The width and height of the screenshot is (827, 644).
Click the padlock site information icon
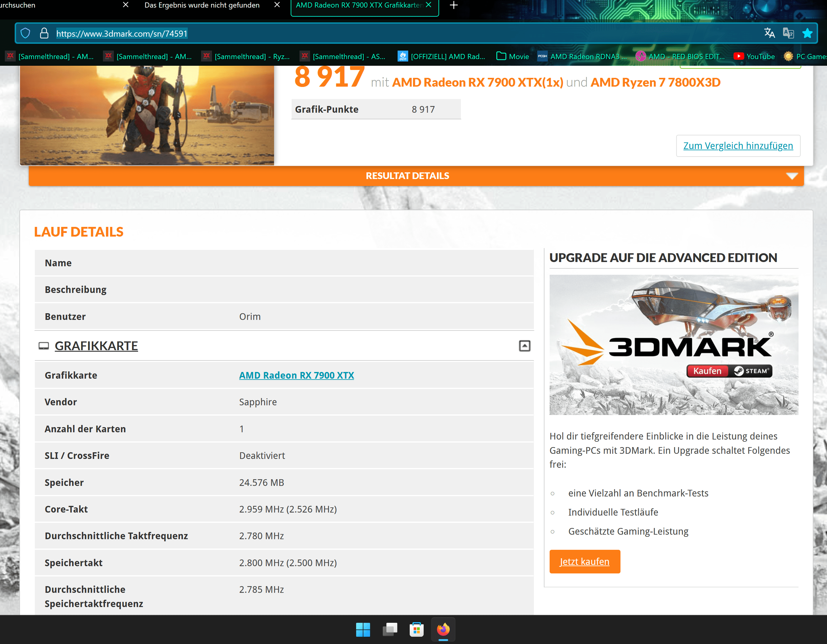click(44, 33)
